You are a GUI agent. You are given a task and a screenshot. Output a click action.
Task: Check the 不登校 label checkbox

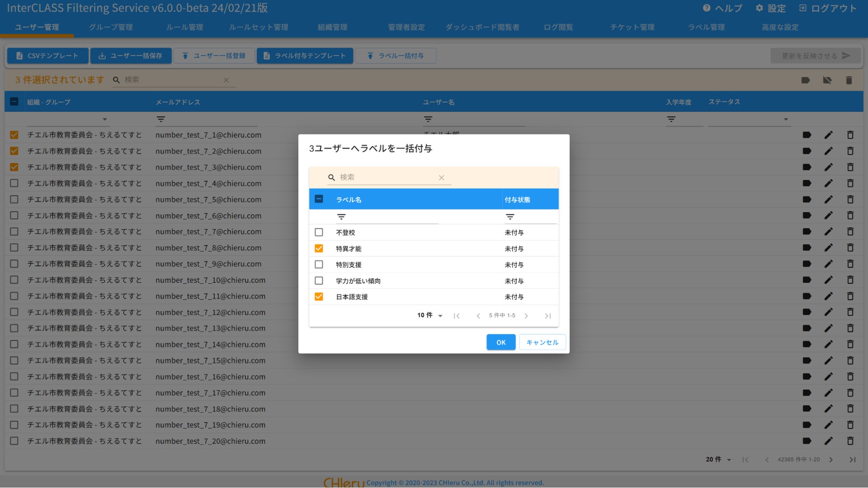(x=319, y=232)
